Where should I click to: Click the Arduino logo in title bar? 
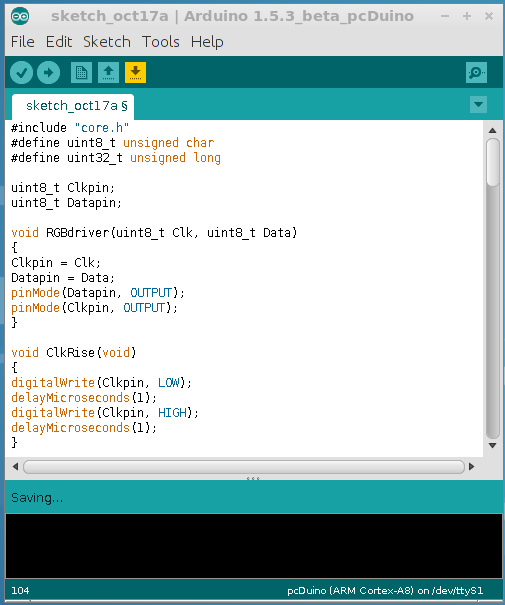tap(20, 16)
